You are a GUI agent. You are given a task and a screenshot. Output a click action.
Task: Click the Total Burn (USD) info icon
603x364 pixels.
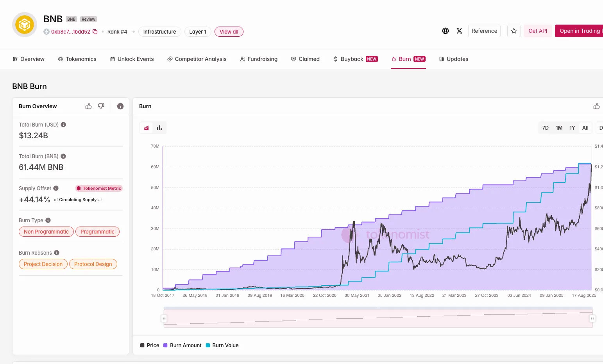(64, 124)
